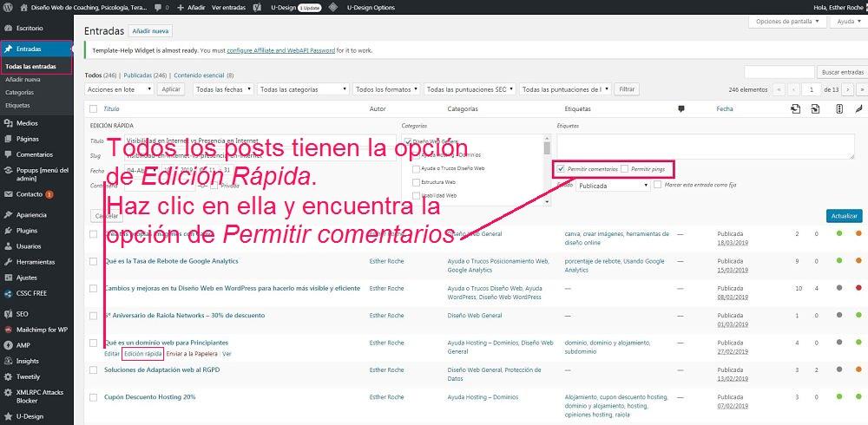
Task: Click the Yoast SEO admin bar icon
Action: point(257,8)
